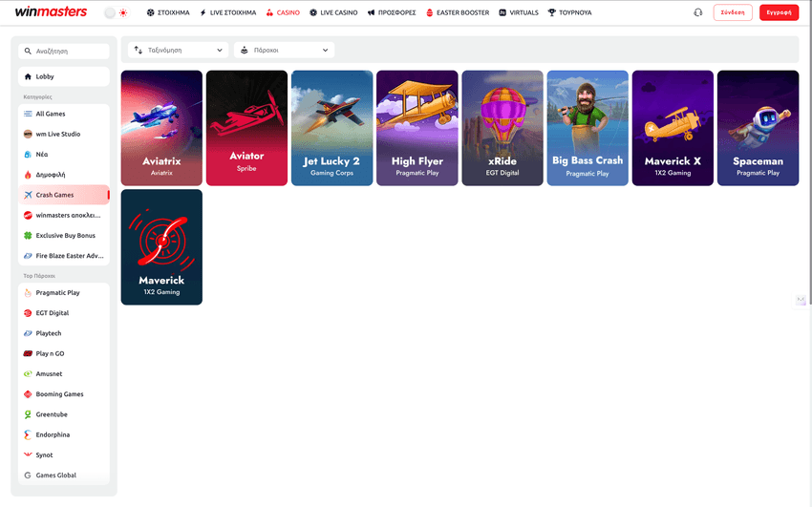Open LIVE ΣΤΟΙΧΗΜΑ section
This screenshot has width=812, height=507.
(227, 12)
